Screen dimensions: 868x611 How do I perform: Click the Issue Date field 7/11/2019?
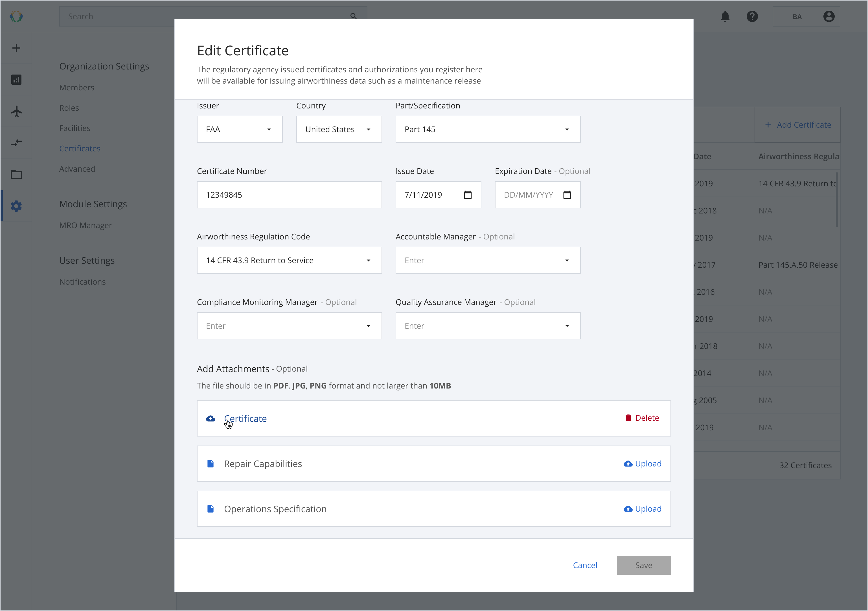point(438,195)
